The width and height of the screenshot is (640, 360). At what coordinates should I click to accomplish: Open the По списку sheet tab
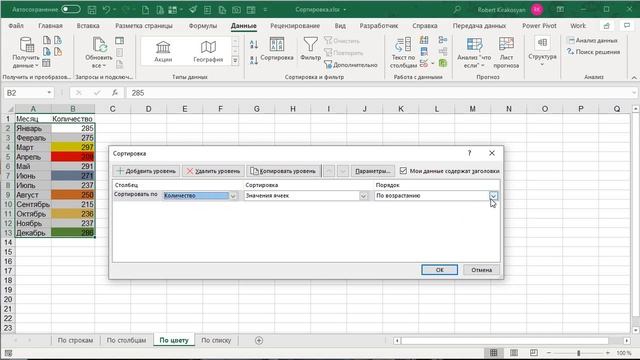pyautogui.click(x=216, y=340)
